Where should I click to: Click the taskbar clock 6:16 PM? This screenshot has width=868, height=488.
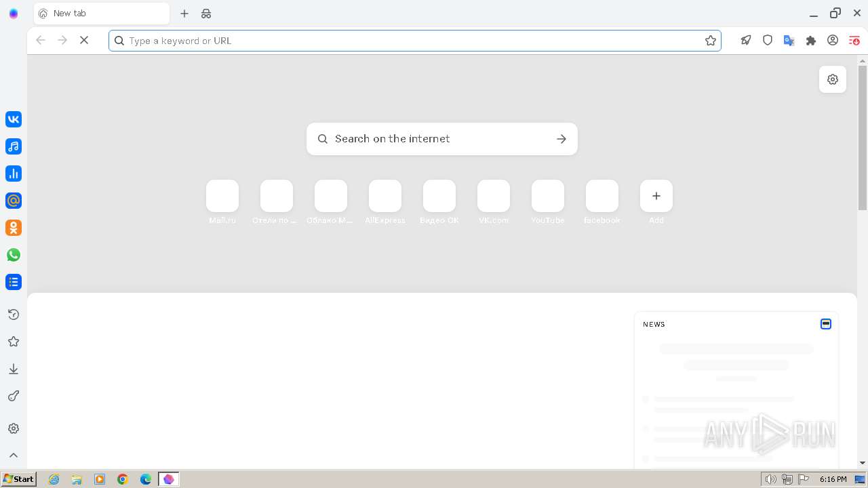[833, 479]
